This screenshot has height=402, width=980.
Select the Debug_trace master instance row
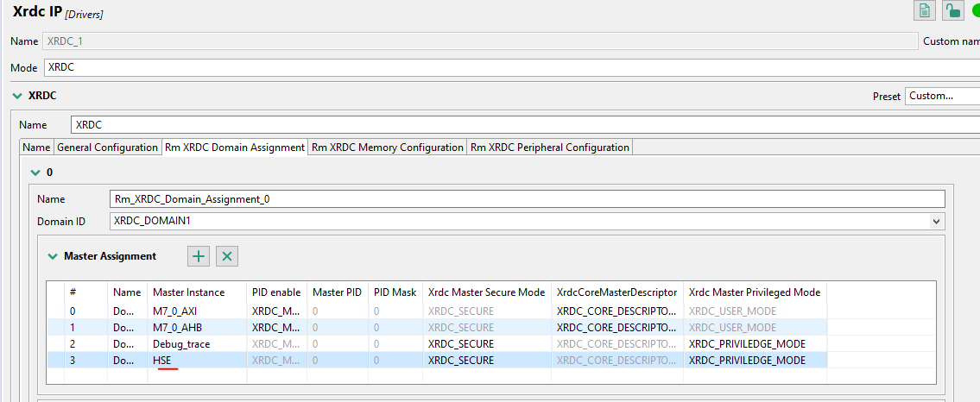[181, 343]
